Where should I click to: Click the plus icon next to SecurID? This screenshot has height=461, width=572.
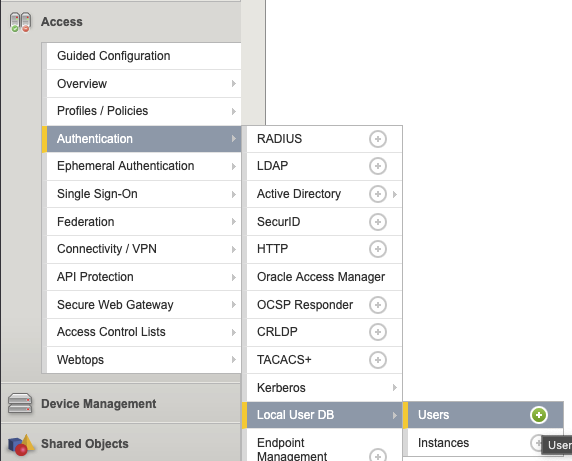pos(378,222)
